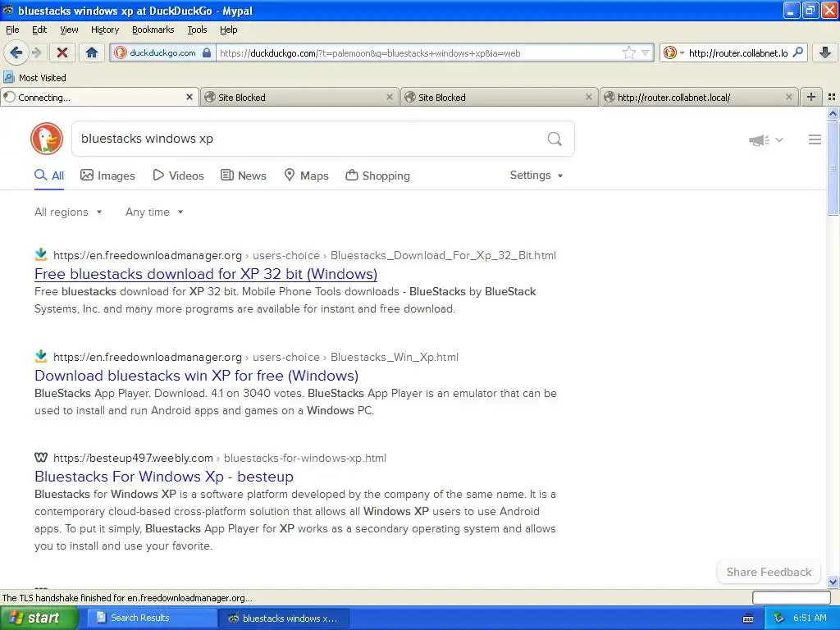Open the Home page button
This screenshot has width=840, height=630.
click(92, 52)
